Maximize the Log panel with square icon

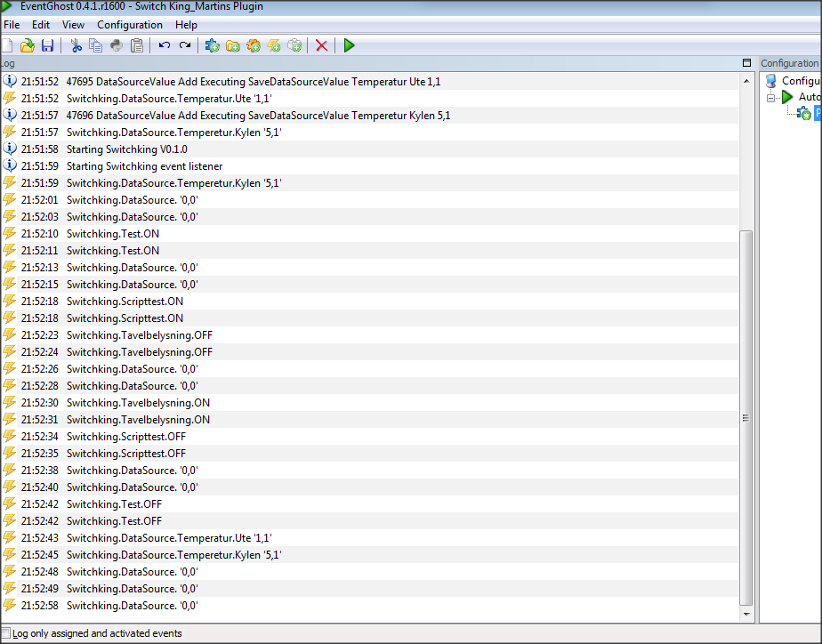pos(747,63)
